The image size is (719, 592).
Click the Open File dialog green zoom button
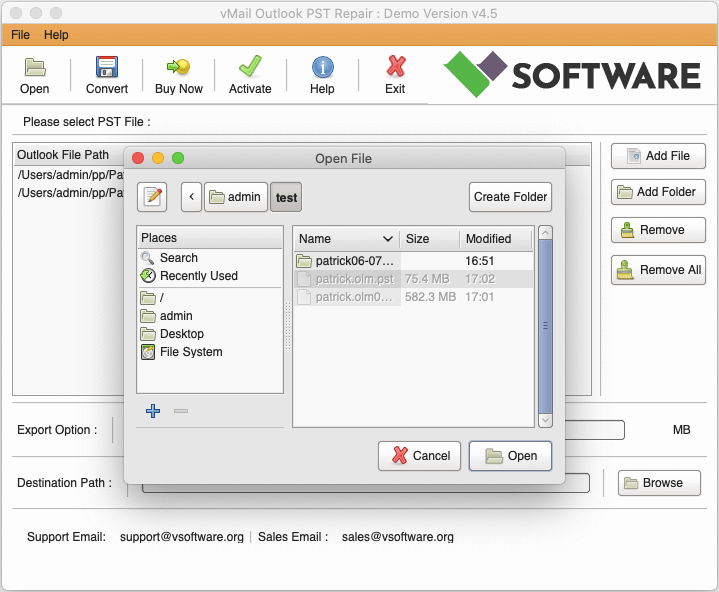click(178, 158)
